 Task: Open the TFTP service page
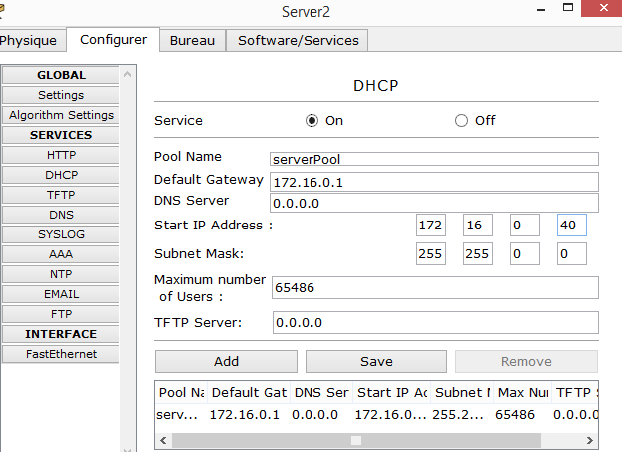pos(61,195)
